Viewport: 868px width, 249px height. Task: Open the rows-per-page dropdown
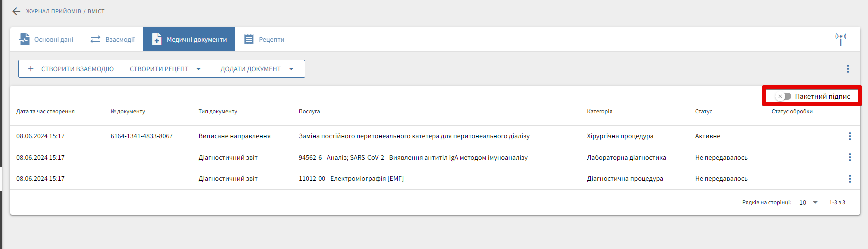coord(808,202)
